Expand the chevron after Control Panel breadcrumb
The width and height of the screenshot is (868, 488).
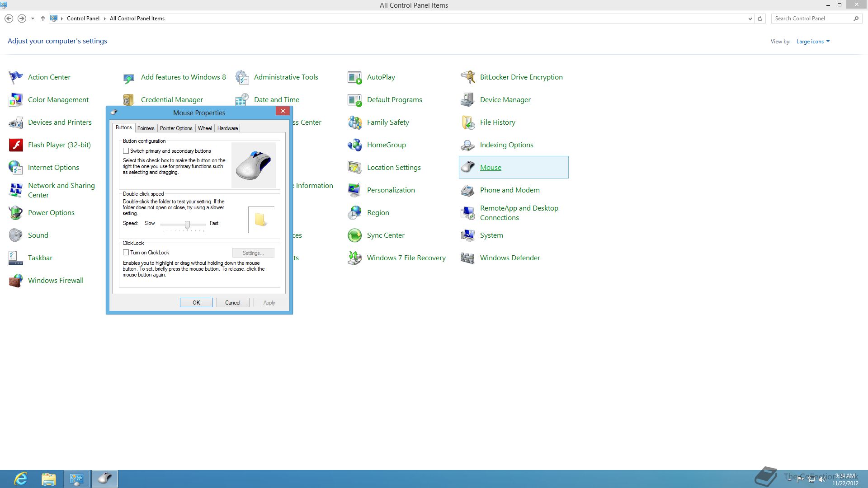click(x=104, y=19)
